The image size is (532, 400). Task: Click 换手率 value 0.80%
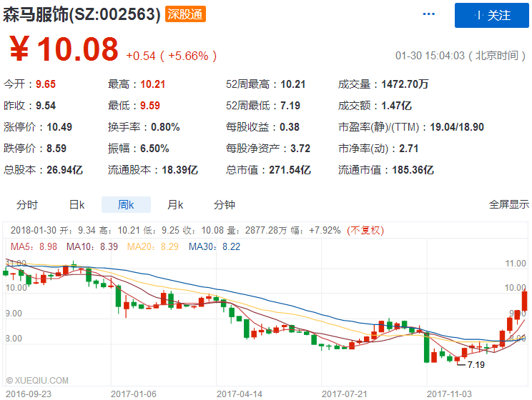pos(165,127)
